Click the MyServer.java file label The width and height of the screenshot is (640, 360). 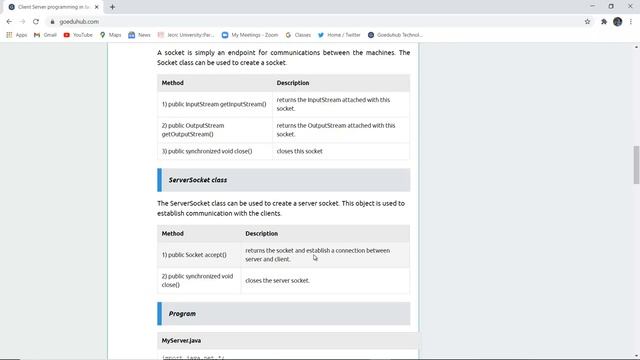(x=181, y=340)
